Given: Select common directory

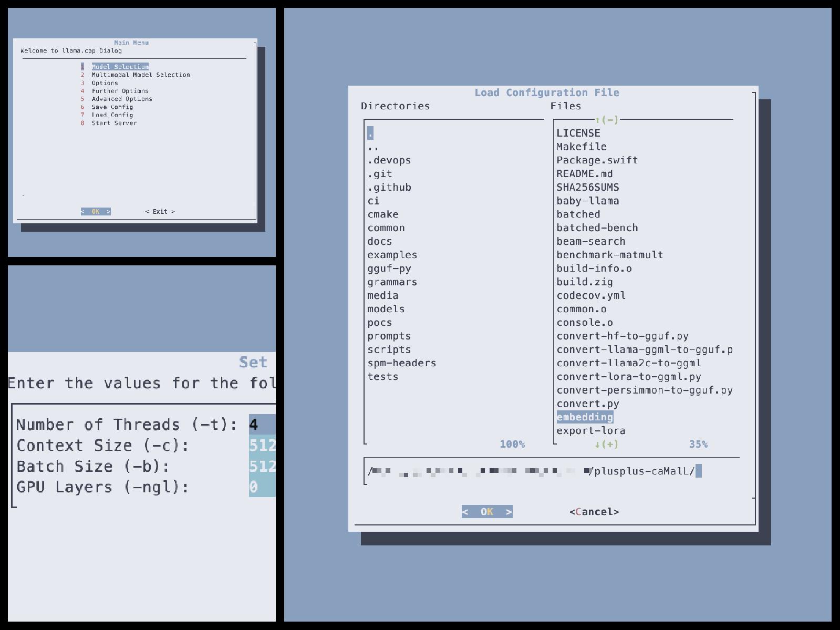Looking at the screenshot, I should (x=386, y=228).
